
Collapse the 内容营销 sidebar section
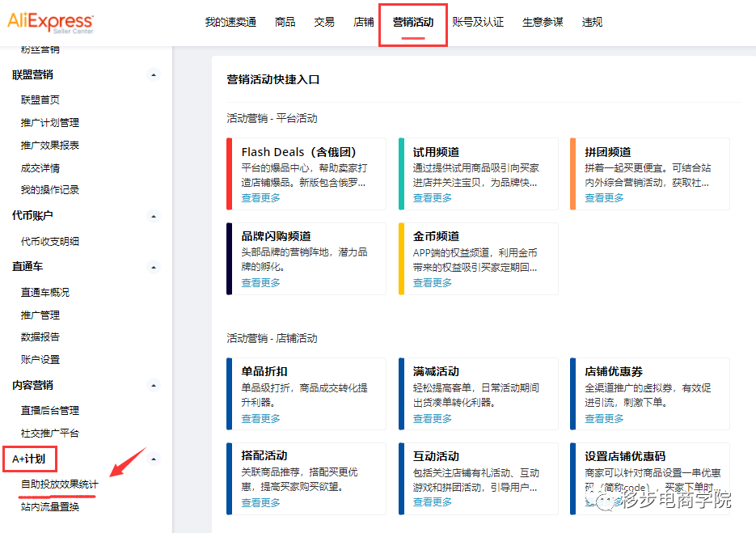[x=153, y=385]
